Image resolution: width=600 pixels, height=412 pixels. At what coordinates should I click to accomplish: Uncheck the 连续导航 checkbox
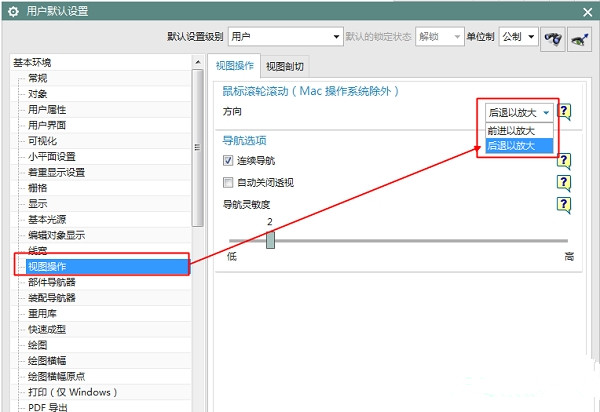[x=228, y=160]
